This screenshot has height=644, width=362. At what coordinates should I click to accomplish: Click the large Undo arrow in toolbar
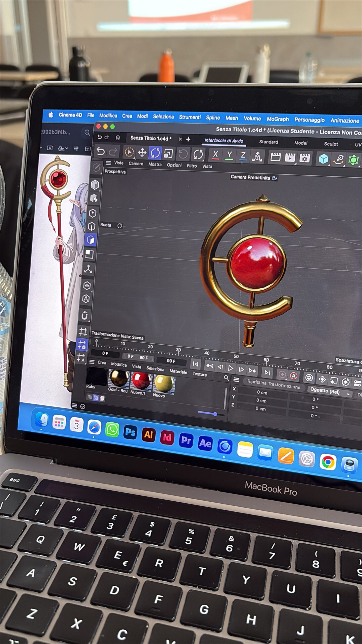pos(101,151)
